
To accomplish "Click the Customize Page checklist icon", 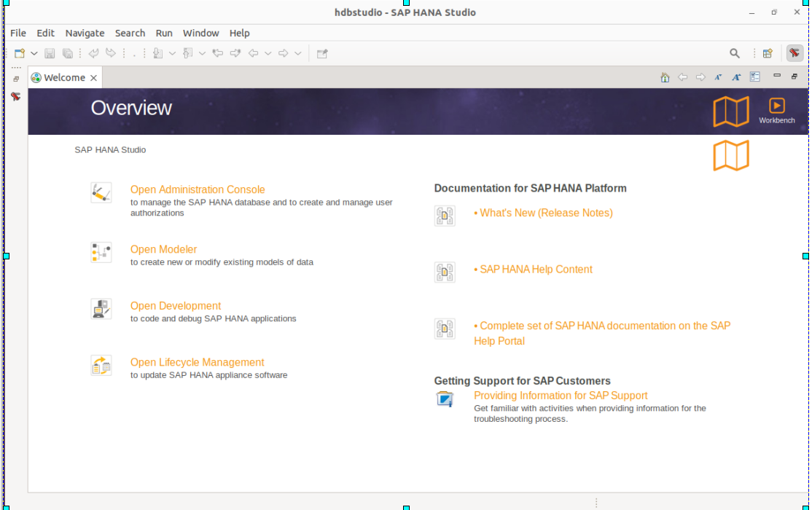I will 755,76.
